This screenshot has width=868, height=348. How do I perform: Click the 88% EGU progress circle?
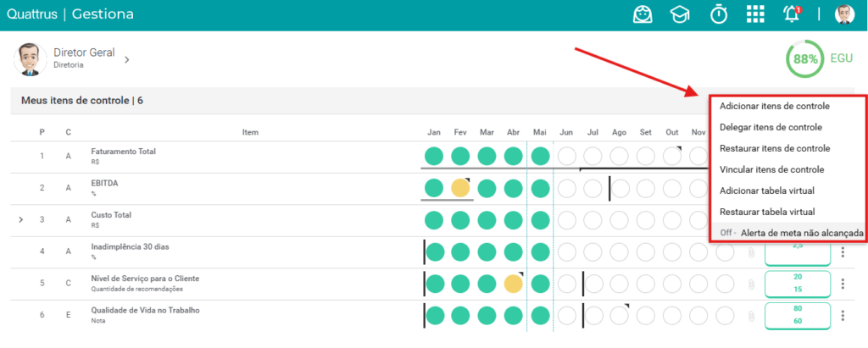[x=804, y=58]
